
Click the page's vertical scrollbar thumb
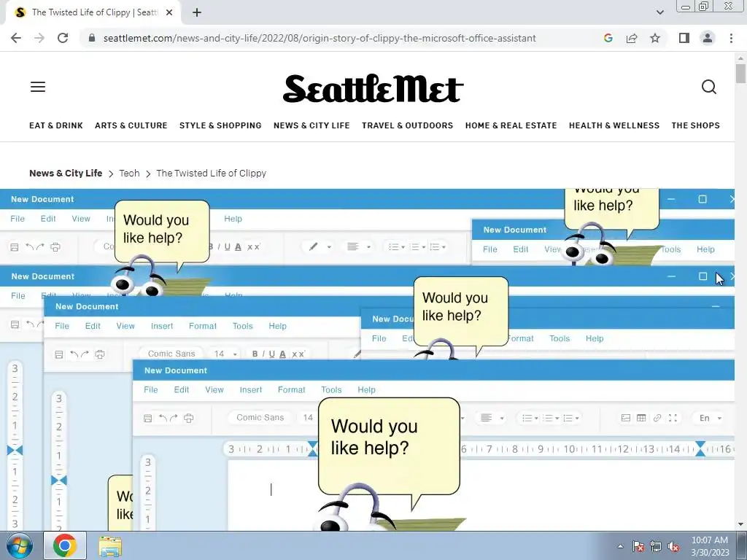[740, 74]
